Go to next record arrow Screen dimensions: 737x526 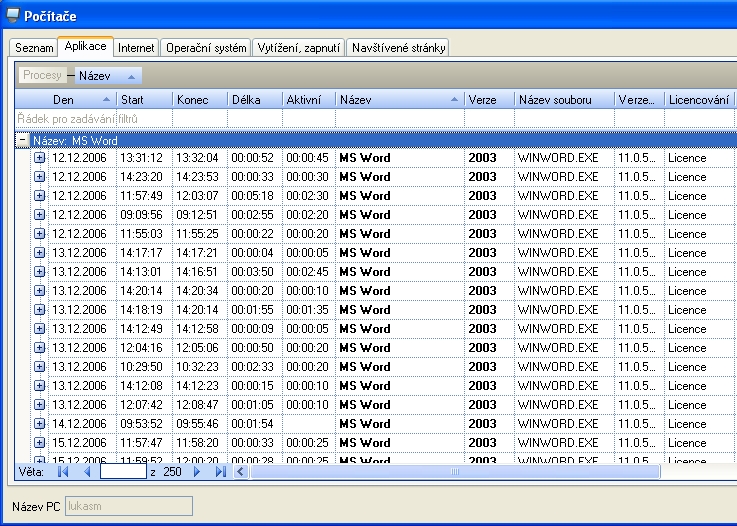click(197, 471)
